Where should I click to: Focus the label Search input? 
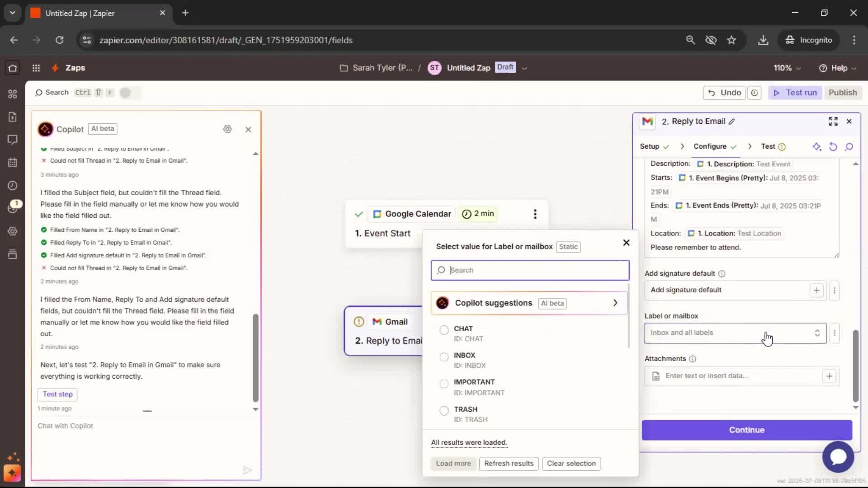click(530, 270)
